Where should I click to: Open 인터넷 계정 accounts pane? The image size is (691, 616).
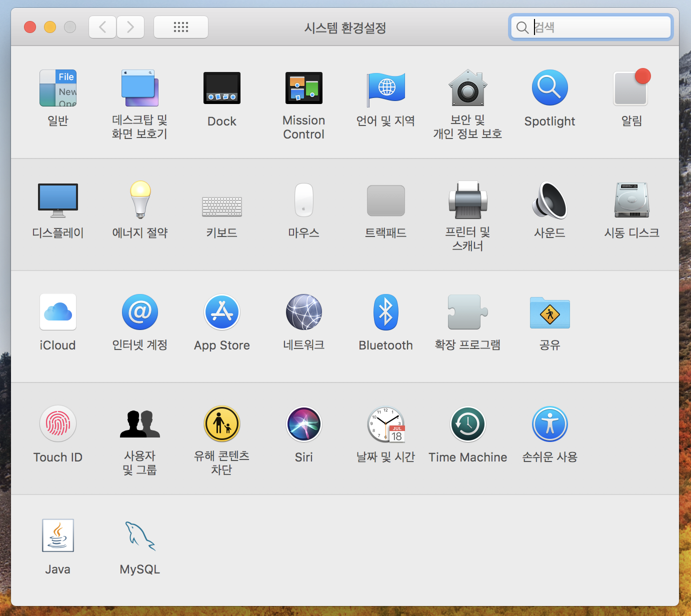(140, 312)
